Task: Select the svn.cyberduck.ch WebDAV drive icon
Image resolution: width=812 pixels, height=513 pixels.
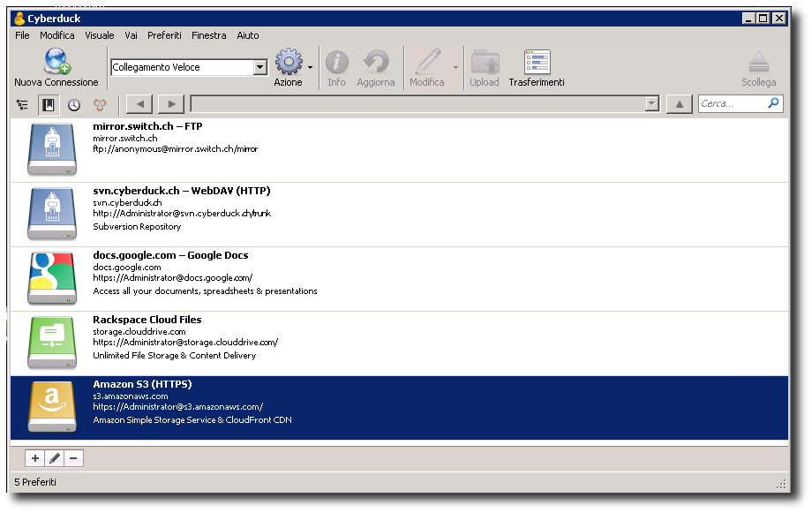Action: pos(52,214)
